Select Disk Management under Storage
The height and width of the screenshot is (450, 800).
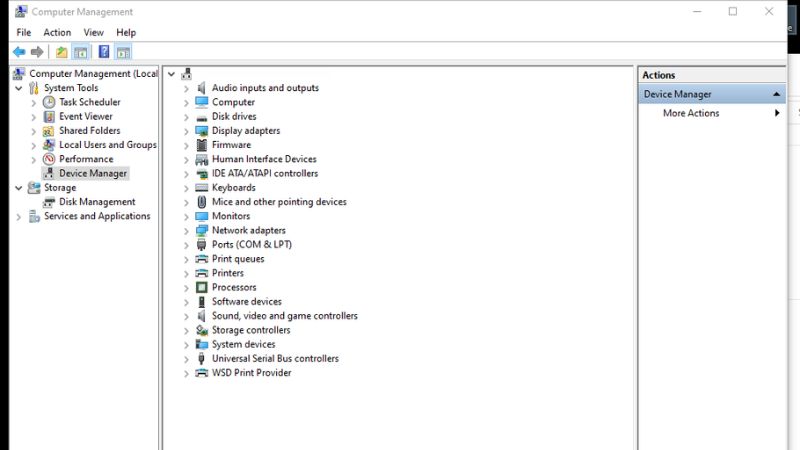tap(96, 202)
